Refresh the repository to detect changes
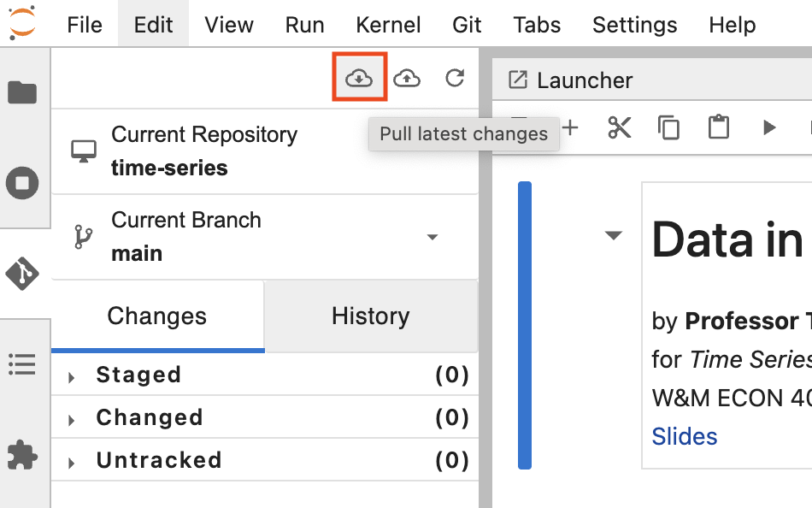This screenshot has height=508, width=812. click(455, 78)
